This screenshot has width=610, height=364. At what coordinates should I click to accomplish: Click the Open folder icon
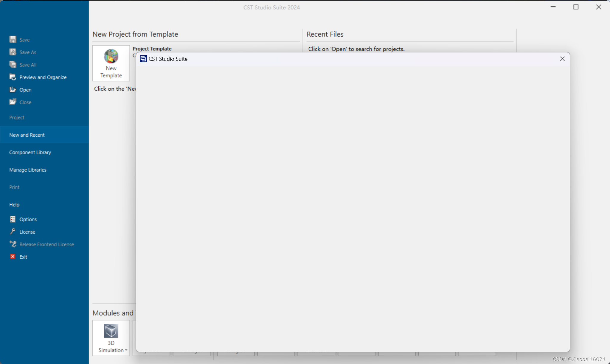click(13, 90)
